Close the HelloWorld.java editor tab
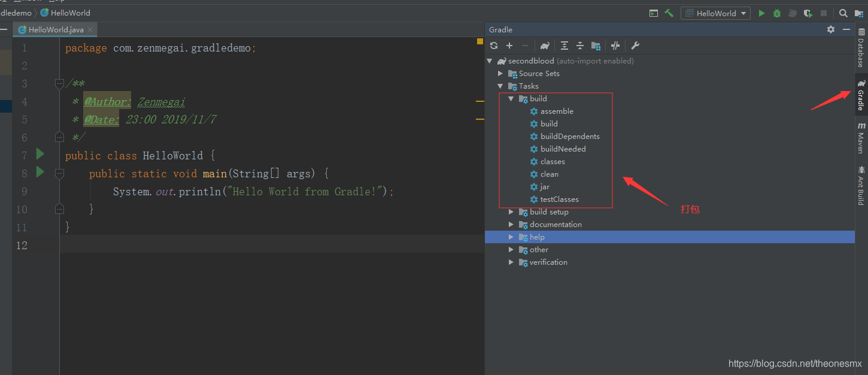Image resolution: width=868 pixels, height=375 pixels. tap(91, 29)
